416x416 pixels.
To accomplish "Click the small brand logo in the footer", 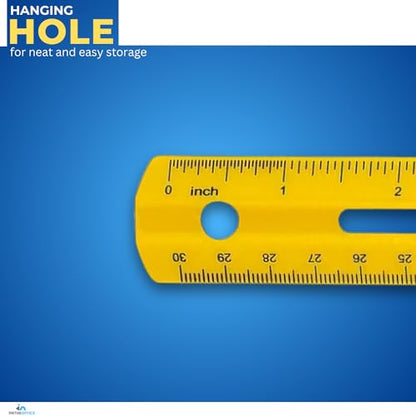I will (x=22, y=409).
